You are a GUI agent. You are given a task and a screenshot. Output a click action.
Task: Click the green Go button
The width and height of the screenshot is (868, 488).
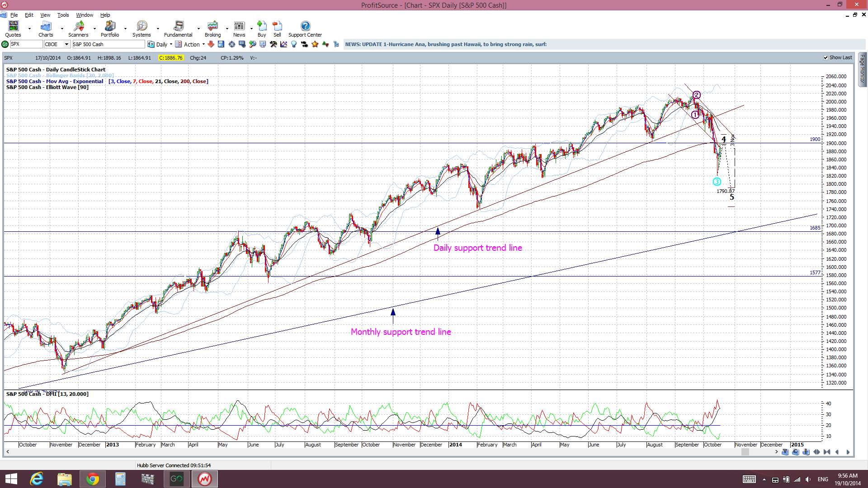5,44
